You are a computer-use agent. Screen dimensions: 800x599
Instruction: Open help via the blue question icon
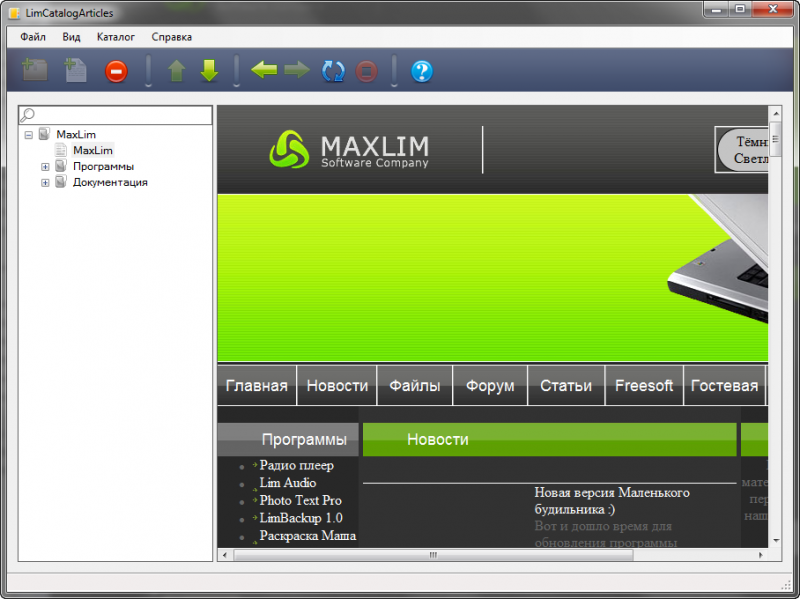tap(422, 71)
